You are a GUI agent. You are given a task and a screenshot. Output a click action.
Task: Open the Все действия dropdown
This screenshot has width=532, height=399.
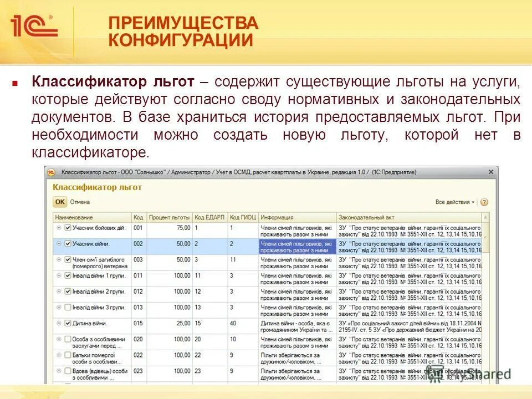pos(454,201)
